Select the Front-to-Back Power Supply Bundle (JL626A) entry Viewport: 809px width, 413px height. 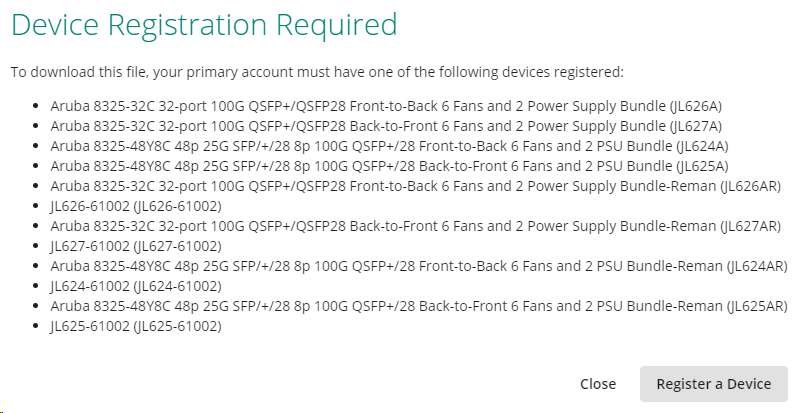(386, 105)
